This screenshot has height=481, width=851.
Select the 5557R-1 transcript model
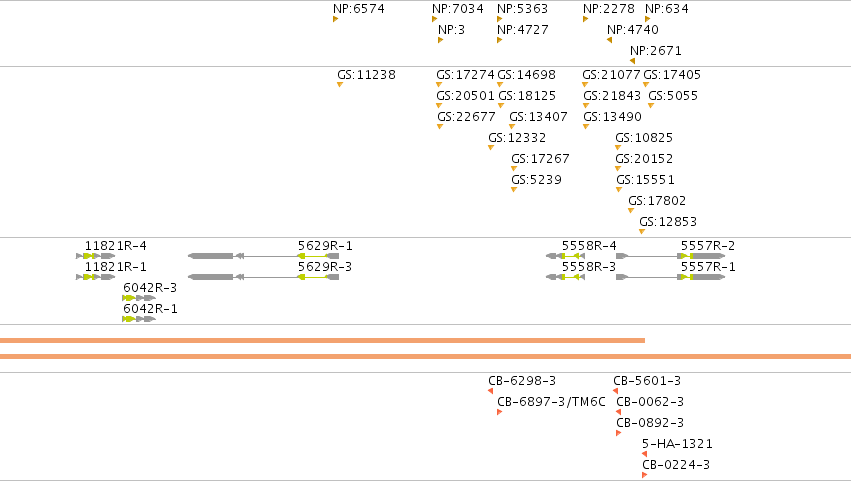pyautogui.click(x=671, y=277)
